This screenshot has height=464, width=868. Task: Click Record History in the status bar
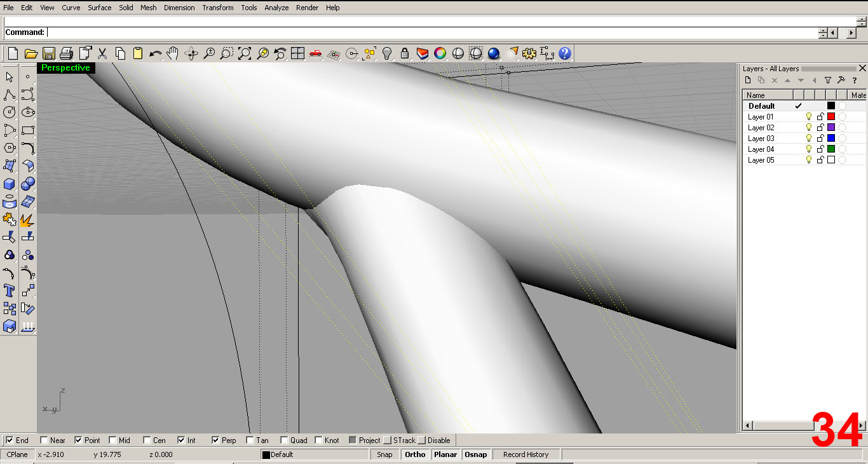point(526,454)
